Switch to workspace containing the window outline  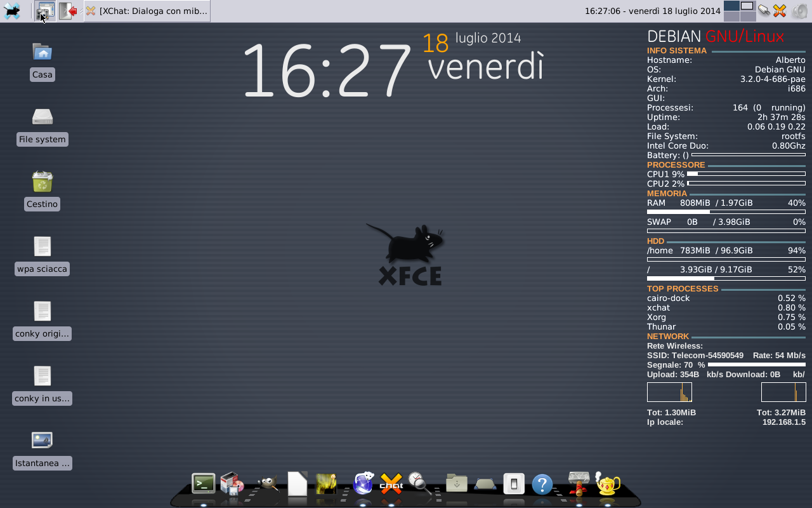[x=747, y=6]
